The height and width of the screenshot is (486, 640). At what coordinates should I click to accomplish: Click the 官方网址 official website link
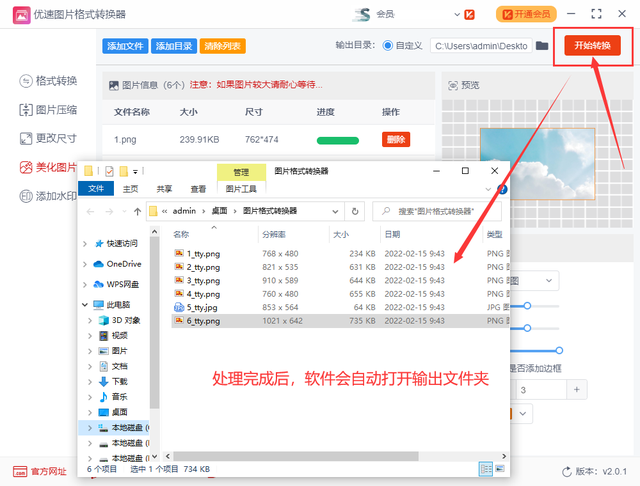point(40,471)
